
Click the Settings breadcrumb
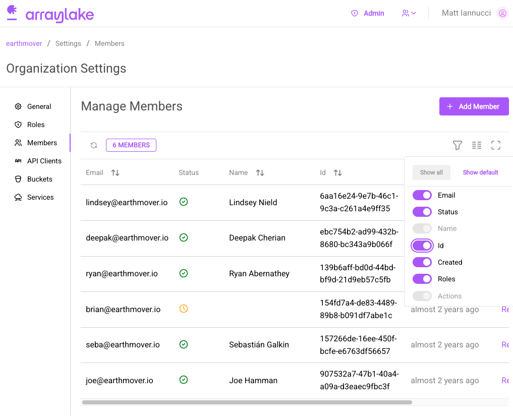[68, 43]
